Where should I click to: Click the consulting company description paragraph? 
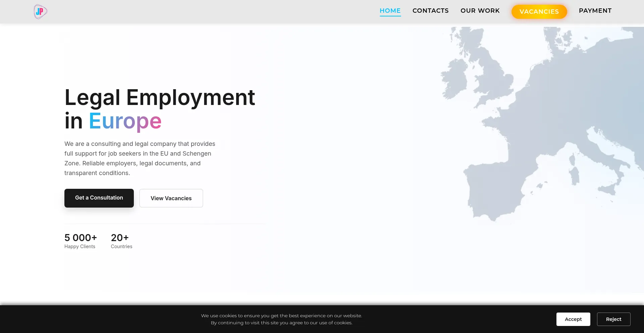coord(140,158)
